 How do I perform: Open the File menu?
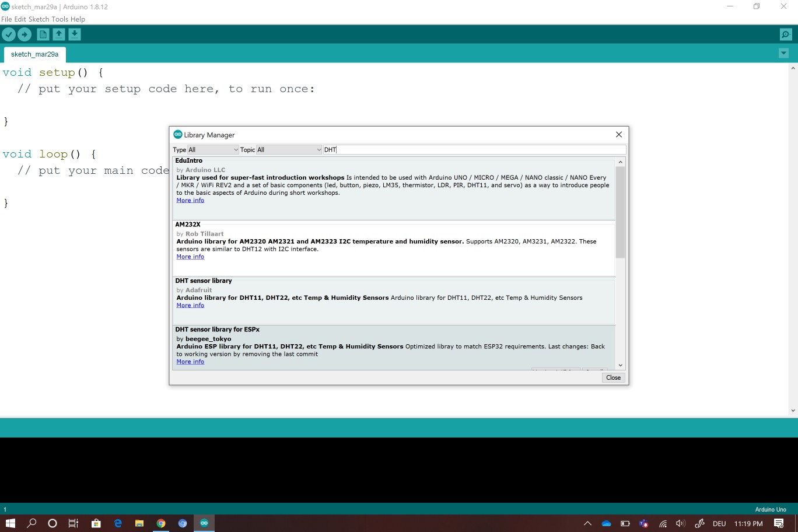(x=6, y=19)
